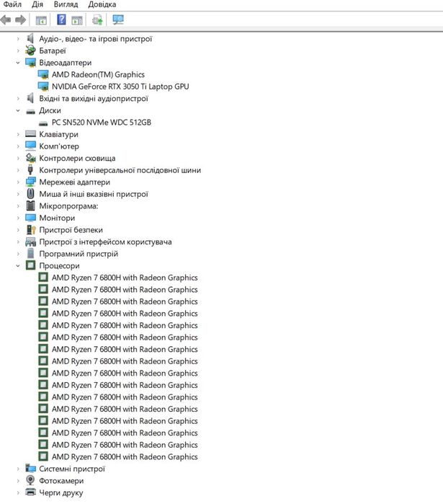Expand the Монітори node
Viewport: 443px width, 504px height.
18,218
